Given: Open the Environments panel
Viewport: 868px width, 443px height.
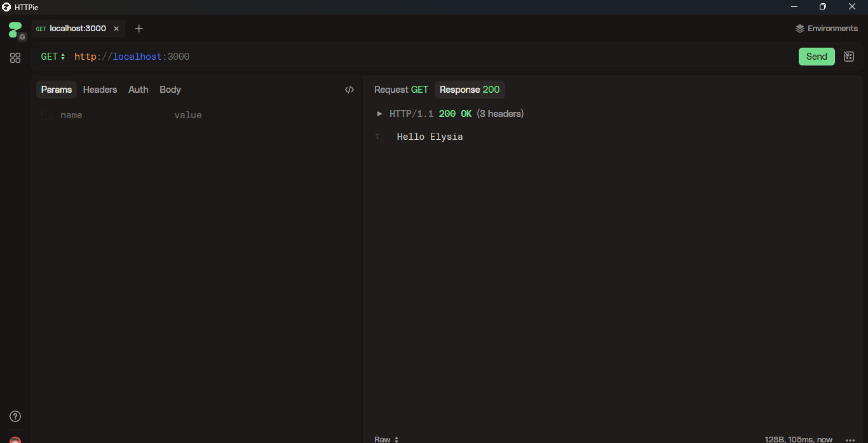Looking at the screenshot, I should tap(826, 29).
